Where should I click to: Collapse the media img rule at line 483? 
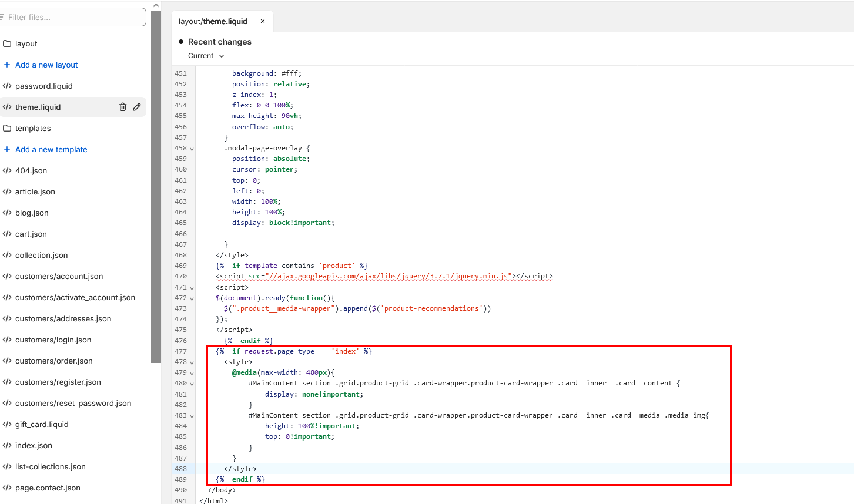point(192,416)
